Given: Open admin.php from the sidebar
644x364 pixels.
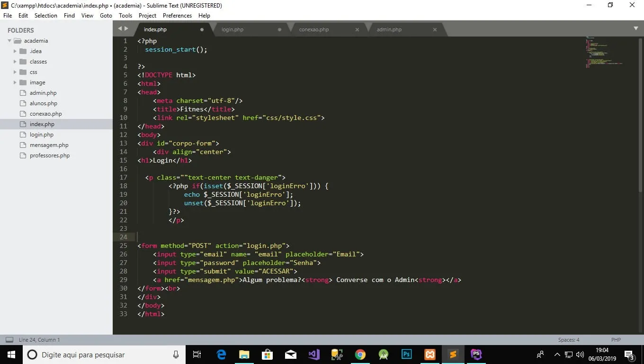Looking at the screenshot, I should 43,93.
